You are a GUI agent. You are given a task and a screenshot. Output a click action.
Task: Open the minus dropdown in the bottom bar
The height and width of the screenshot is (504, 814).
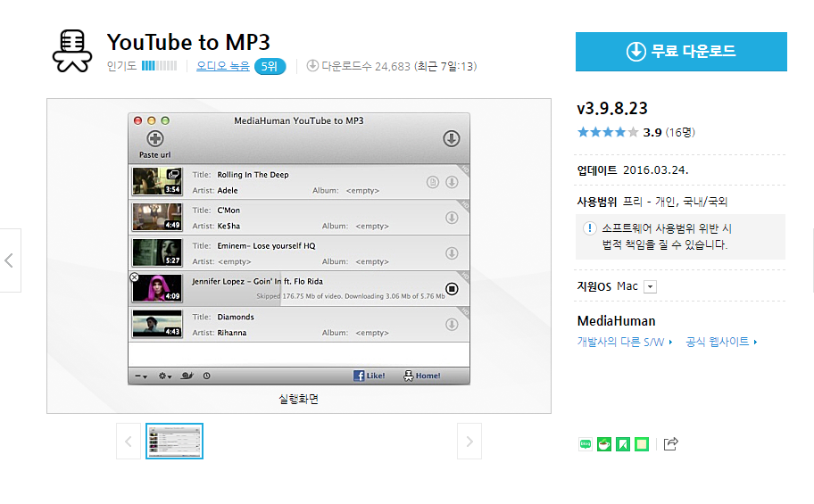click(141, 376)
